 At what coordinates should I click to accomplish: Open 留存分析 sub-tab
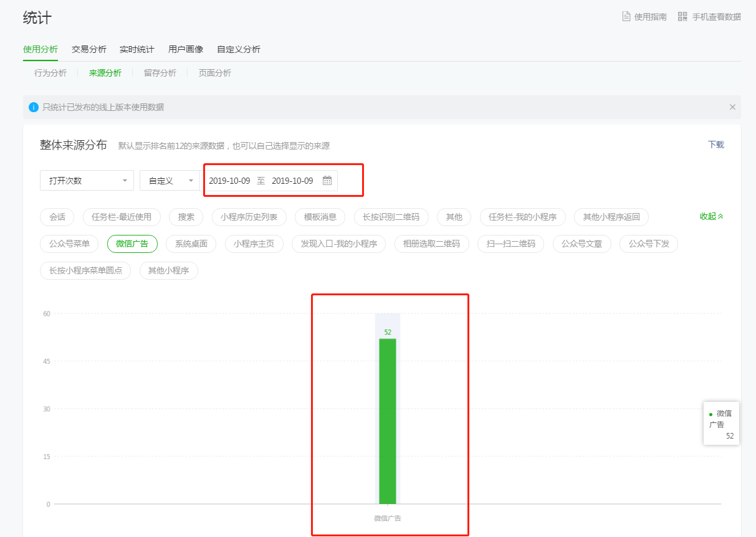(x=160, y=73)
